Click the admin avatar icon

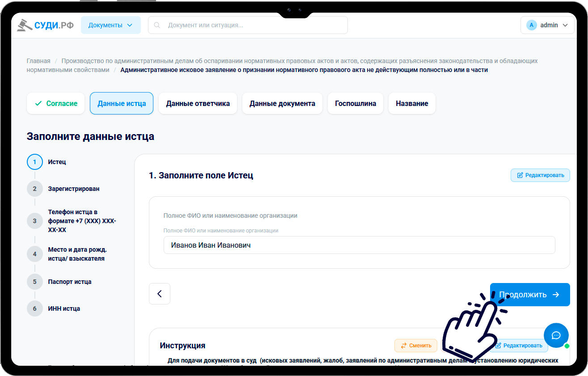click(531, 25)
